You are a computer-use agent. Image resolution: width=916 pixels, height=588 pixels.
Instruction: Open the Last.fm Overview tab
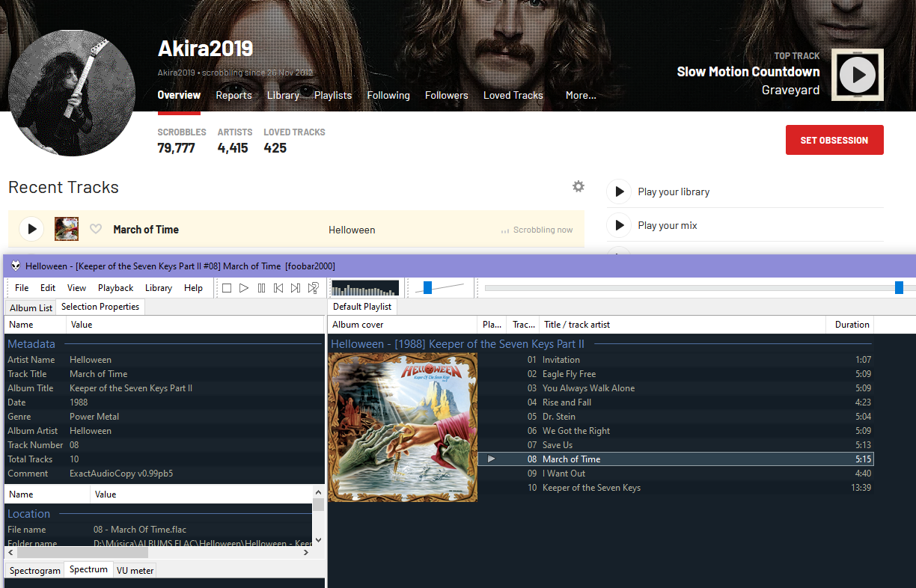tap(179, 95)
